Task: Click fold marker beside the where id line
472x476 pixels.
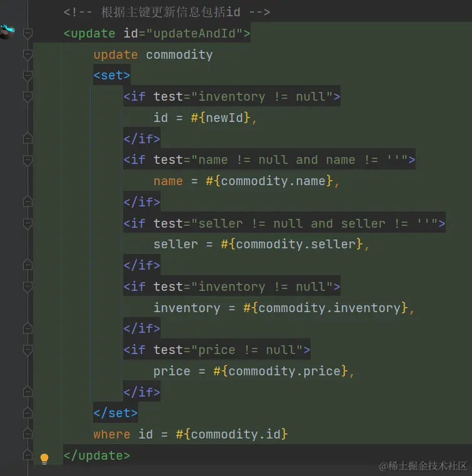Action: 28,433
